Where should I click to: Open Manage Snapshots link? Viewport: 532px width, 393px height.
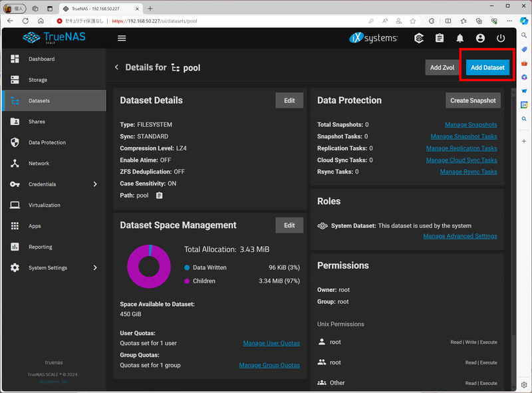coord(471,124)
